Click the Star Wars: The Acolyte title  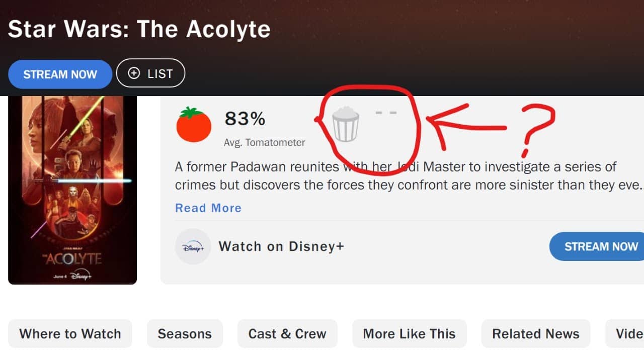pos(139,30)
